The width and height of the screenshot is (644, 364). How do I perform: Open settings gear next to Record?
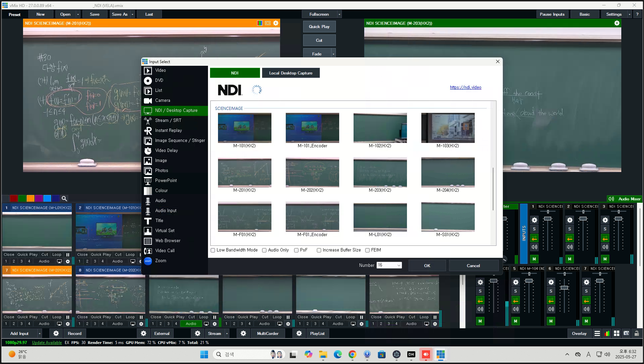tap(56, 333)
